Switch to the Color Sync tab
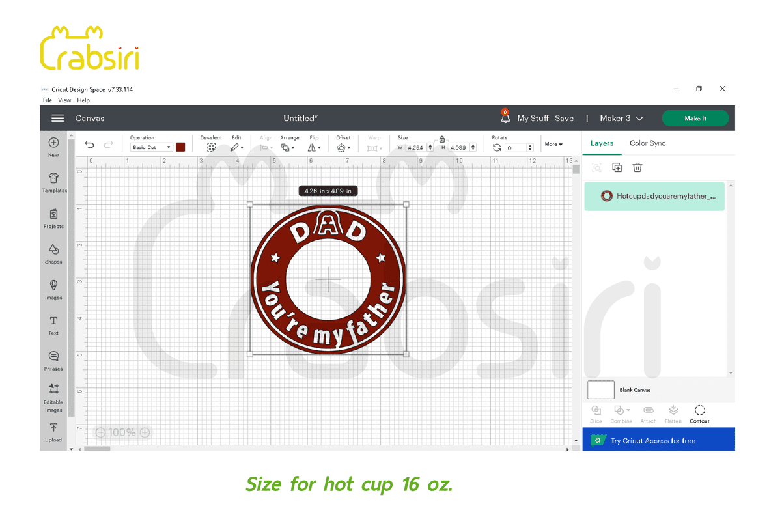The width and height of the screenshot is (769, 532). pyautogui.click(x=647, y=143)
